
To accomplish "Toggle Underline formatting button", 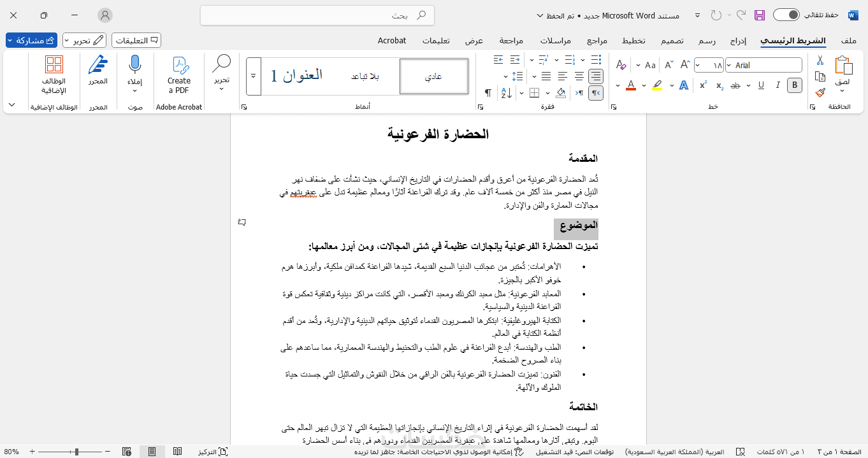I will [761, 85].
